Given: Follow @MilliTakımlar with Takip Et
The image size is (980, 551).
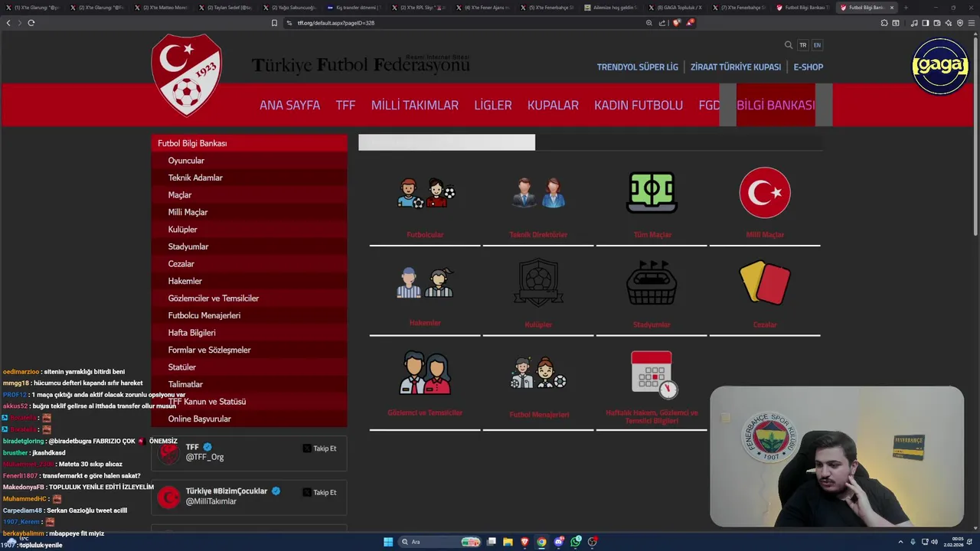Looking at the screenshot, I should click(x=319, y=493).
